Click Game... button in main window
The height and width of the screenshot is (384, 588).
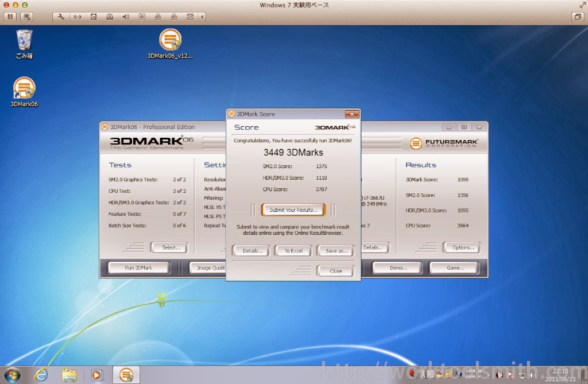455,267
